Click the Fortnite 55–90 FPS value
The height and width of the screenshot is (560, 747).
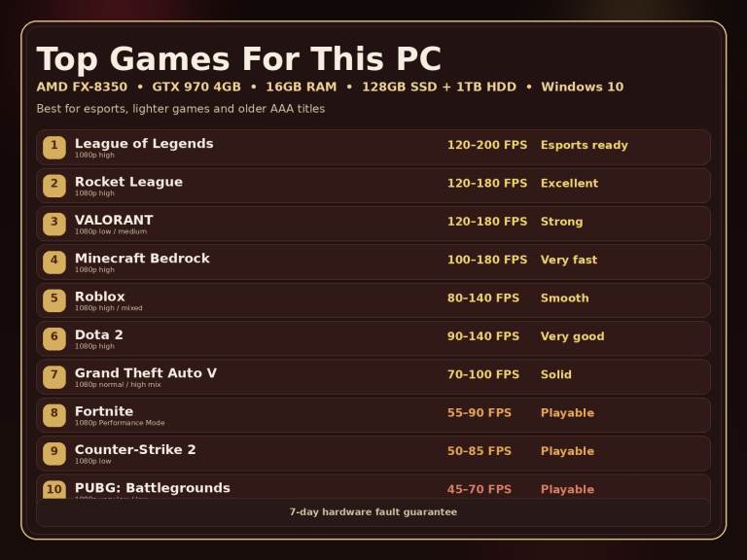pos(479,413)
